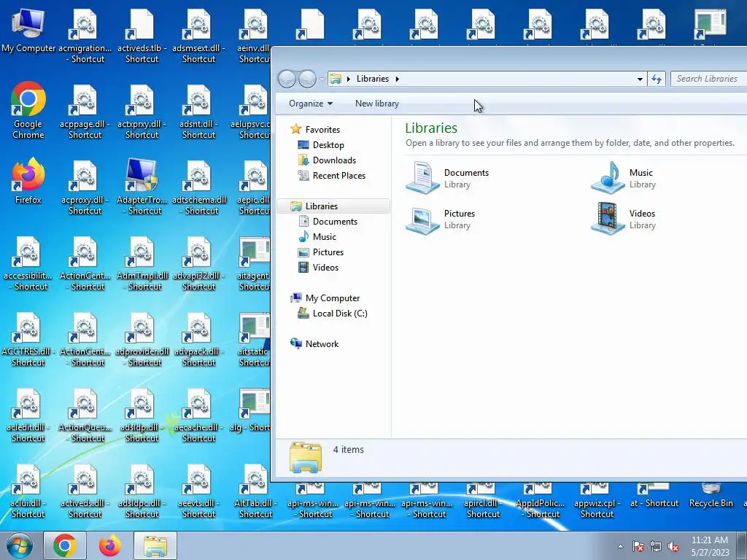This screenshot has height=560, width=747.
Task: Click the Refresh button next to the address bar
Action: [657, 79]
